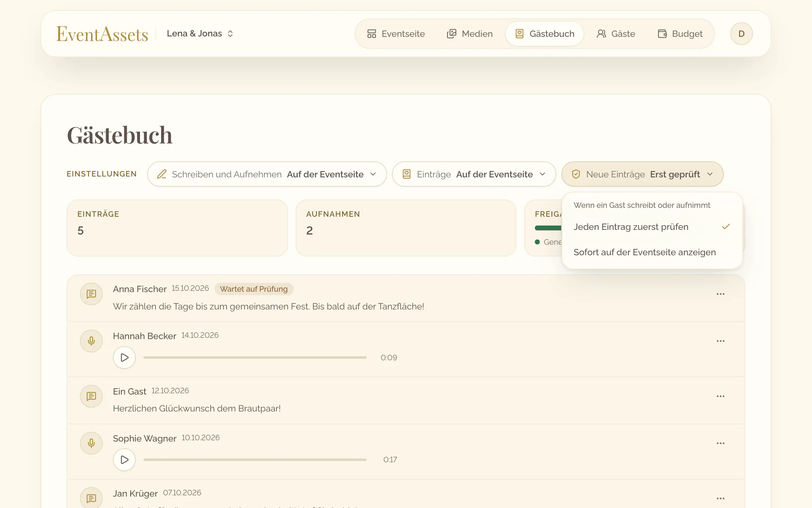Click the Gästebuch page heading
Image resolution: width=812 pixels, height=508 pixels.
point(120,135)
